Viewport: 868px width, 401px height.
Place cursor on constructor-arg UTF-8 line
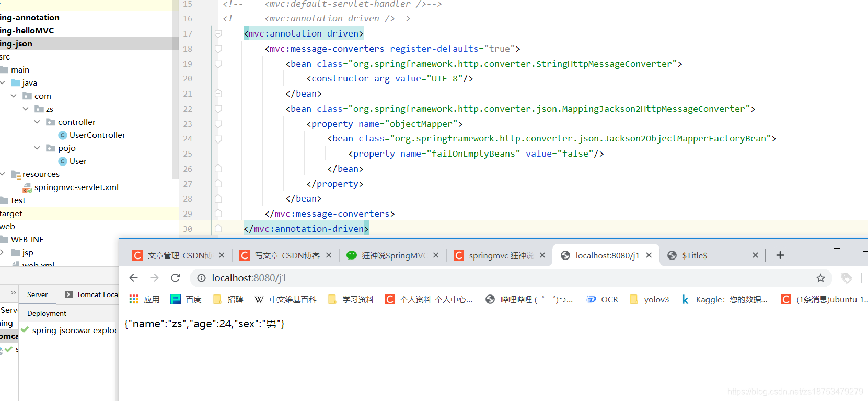click(390, 78)
